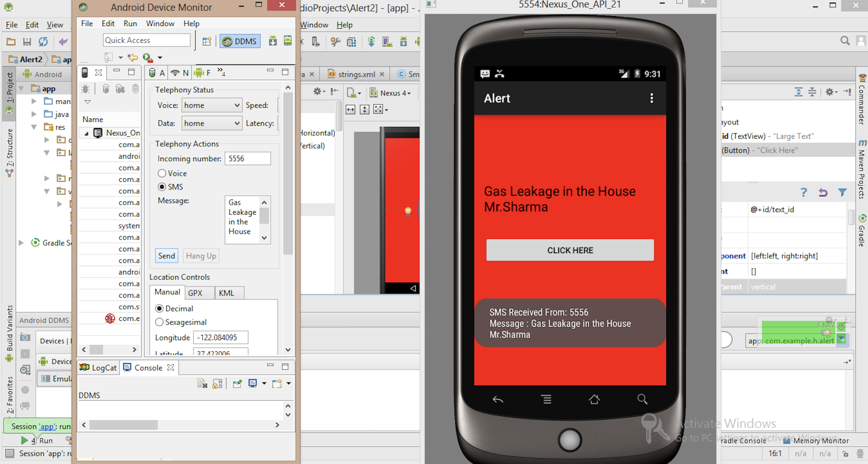The width and height of the screenshot is (868, 464).
Task: Click the Open Perspective icon beside DDMS
Action: click(207, 41)
